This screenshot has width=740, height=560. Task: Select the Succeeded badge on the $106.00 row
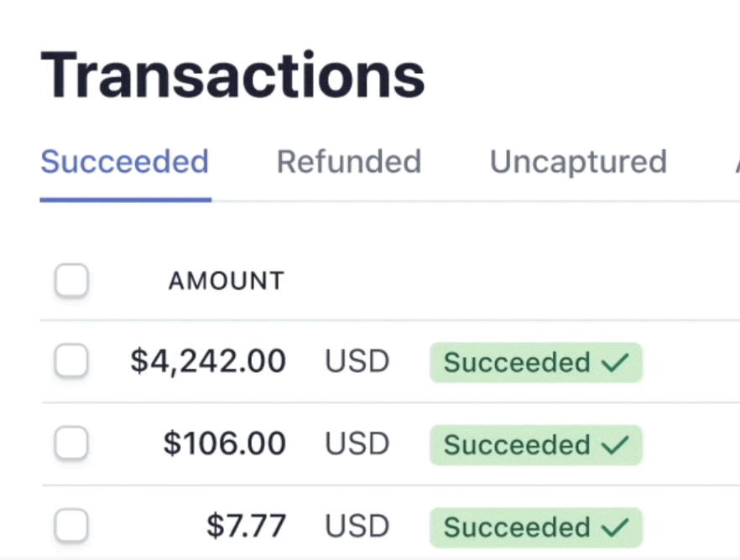[x=535, y=444]
